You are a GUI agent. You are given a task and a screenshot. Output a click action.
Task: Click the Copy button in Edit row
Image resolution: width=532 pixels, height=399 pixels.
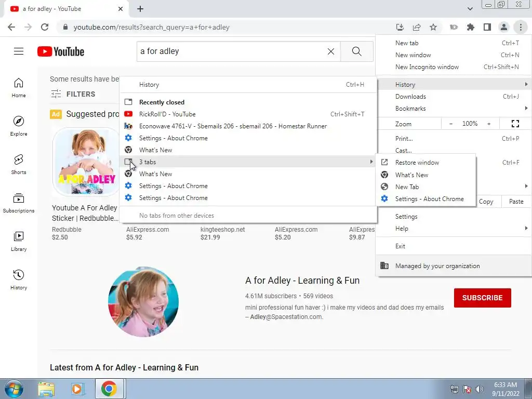pos(486,202)
